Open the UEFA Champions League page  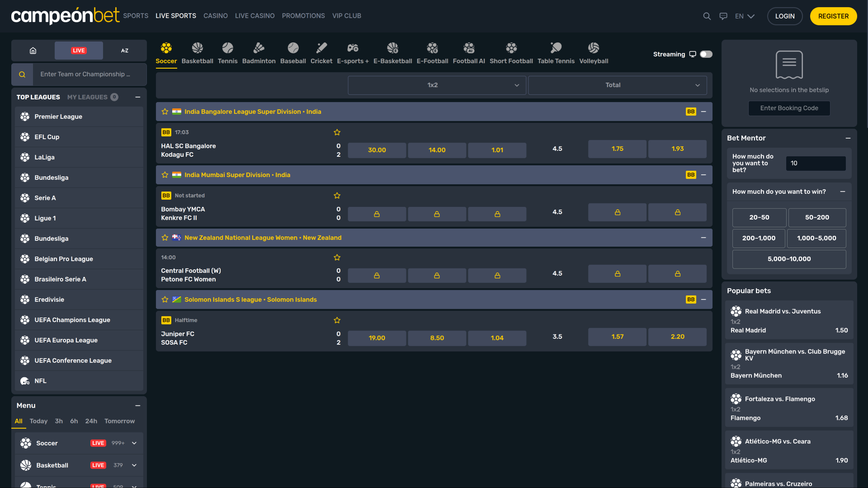[72, 319]
